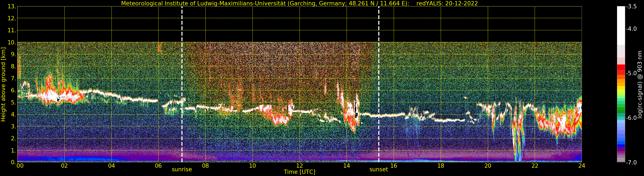Click the '2.' height axis tick label
The image size is (644, 176).
click(x=13, y=138)
